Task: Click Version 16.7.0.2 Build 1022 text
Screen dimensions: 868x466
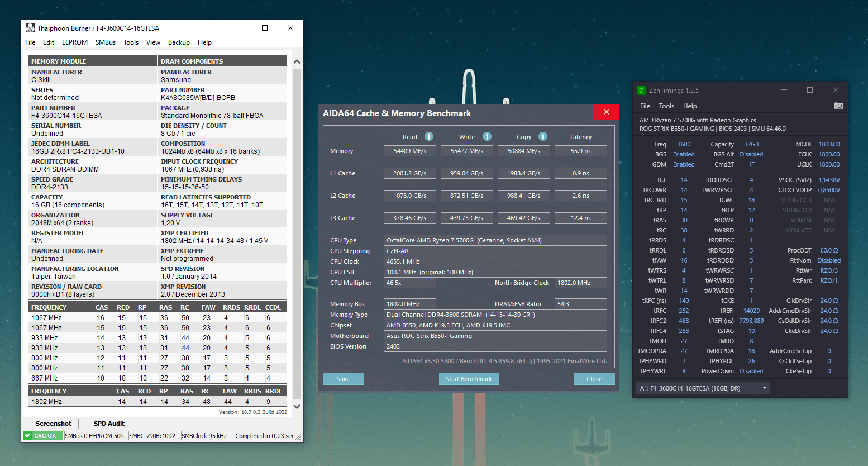Action: [x=253, y=412]
